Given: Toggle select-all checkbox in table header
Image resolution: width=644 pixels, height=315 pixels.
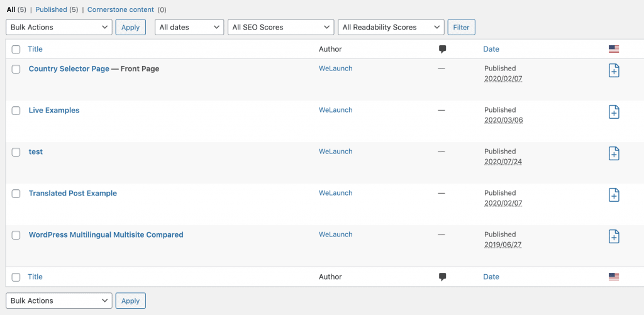Looking at the screenshot, I should pos(16,50).
